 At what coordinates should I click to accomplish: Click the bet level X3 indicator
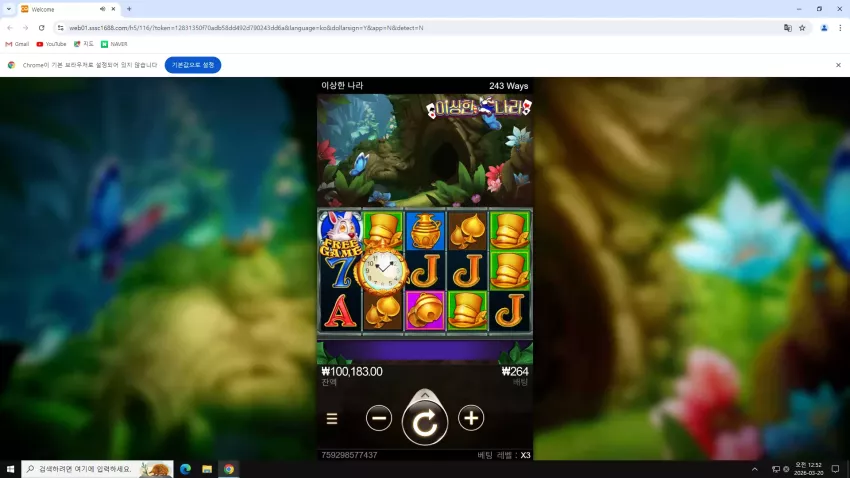pos(504,455)
